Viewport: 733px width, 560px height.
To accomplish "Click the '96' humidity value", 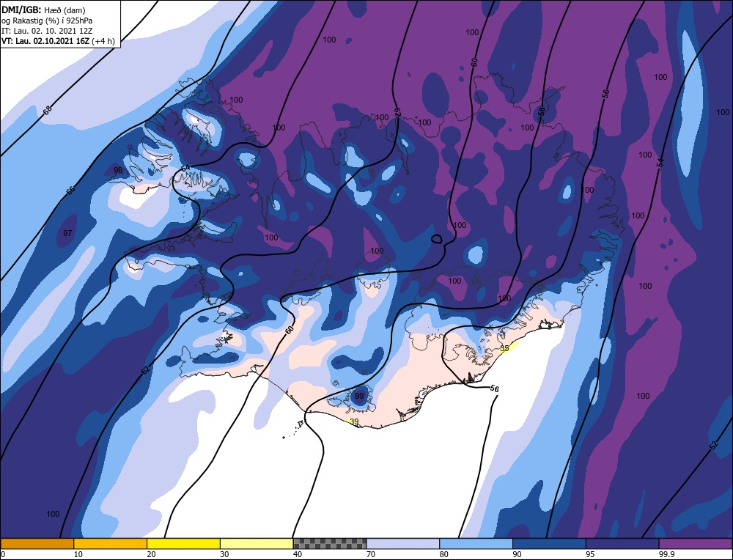I will pyautogui.click(x=118, y=170).
